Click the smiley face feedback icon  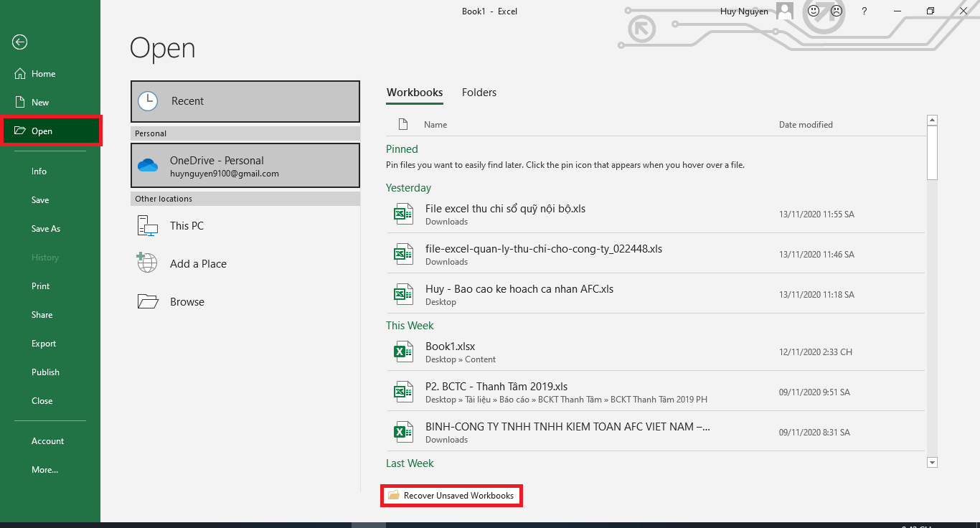pyautogui.click(x=814, y=11)
